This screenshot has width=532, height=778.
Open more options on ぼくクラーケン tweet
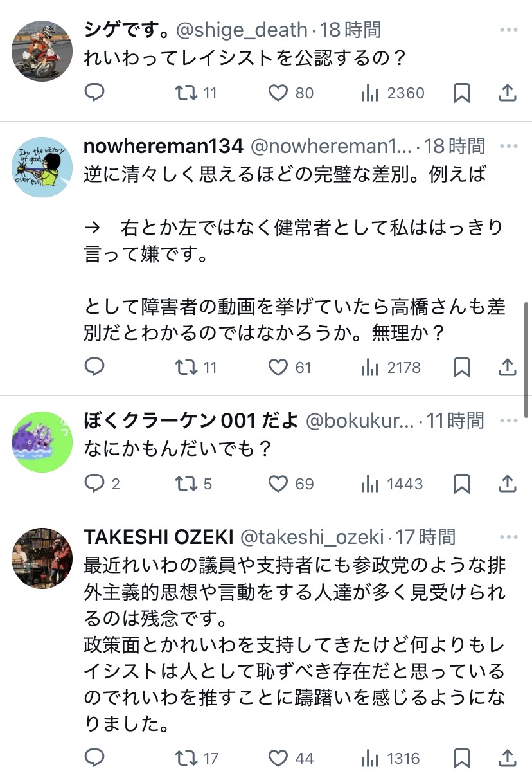[x=508, y=421]
